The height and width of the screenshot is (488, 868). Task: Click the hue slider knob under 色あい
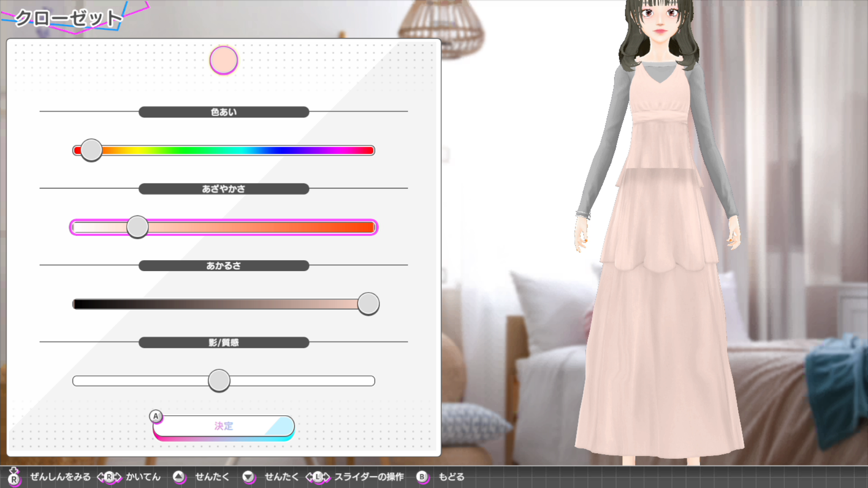click(x=91, y=150)
